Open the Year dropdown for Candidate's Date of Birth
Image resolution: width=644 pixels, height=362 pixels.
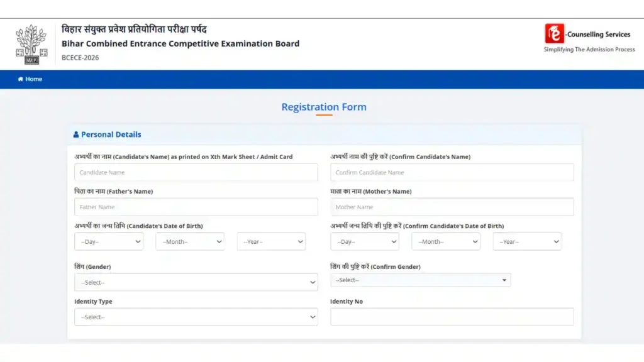[271, 241]
